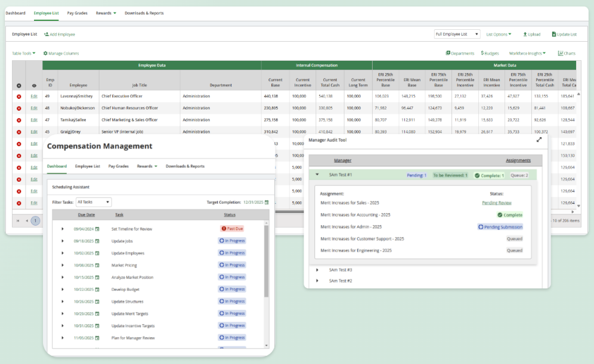Expand the Update Jobs task row
The width and height of the screenshot is (594, 364).
pos(63,241)
